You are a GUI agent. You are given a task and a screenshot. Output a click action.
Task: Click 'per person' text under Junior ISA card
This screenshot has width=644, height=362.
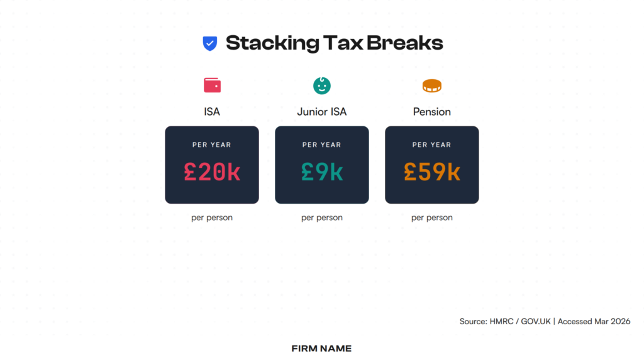(x=321, y=217)
